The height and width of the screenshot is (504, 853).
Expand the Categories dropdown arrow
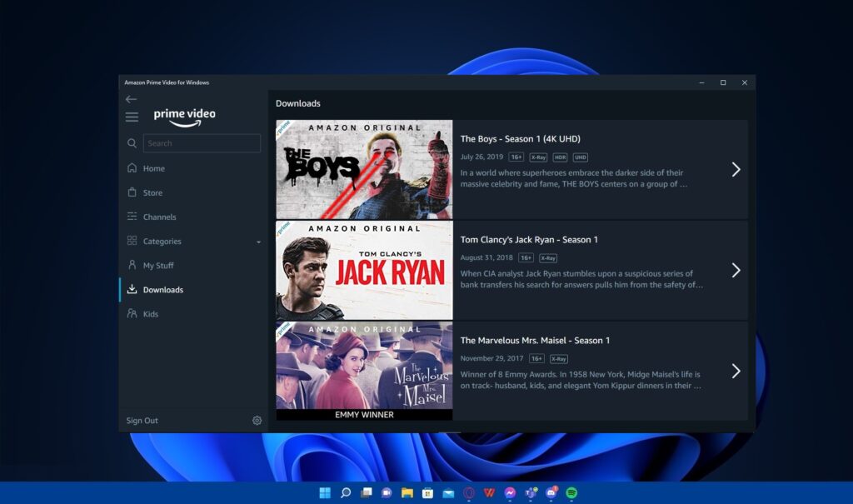click(258, 242)
